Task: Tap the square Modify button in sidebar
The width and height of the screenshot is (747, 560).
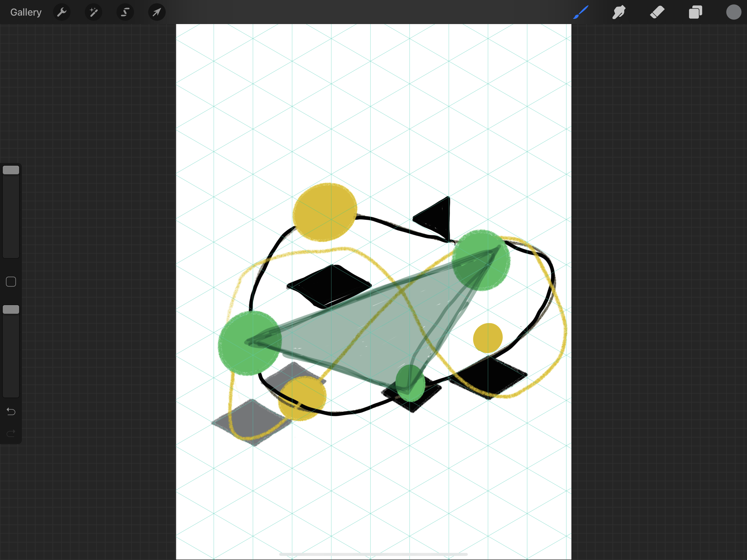Action: [11, 282]
